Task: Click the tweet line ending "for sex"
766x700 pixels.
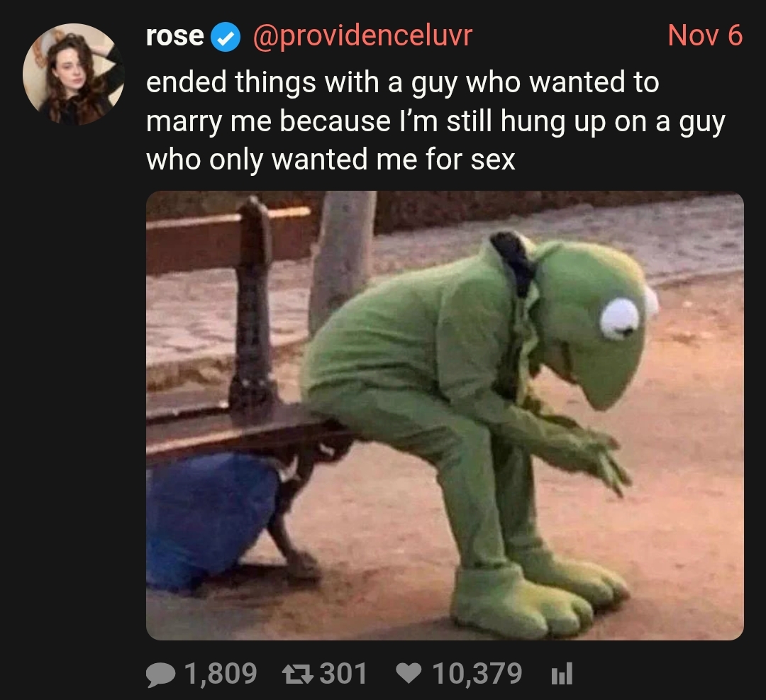Action: [331, 160]
